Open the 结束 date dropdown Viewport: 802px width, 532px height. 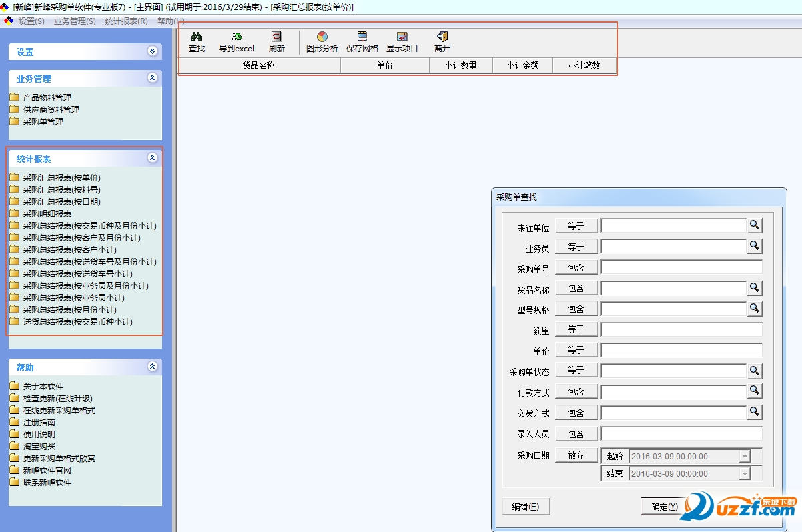pos(745,474)
